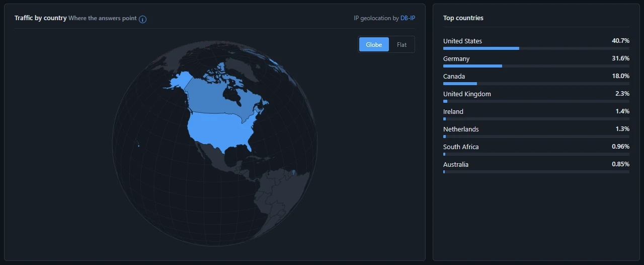Click the Mexico region on the globe

[x=216, y=157]
